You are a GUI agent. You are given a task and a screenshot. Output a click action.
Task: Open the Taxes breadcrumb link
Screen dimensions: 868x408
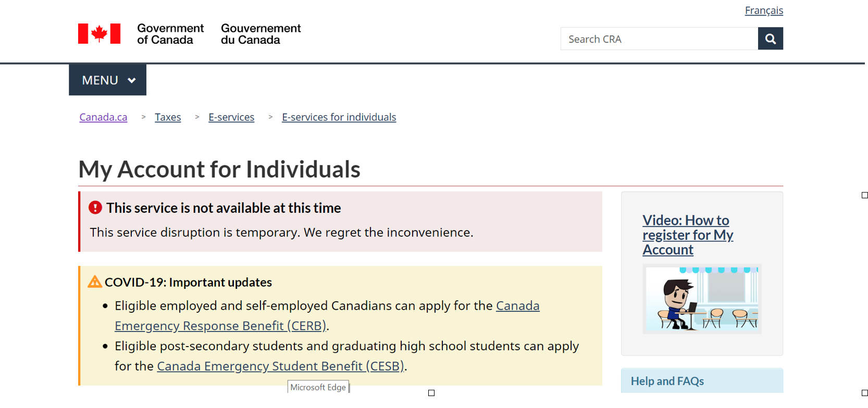(x=168, y=117)
